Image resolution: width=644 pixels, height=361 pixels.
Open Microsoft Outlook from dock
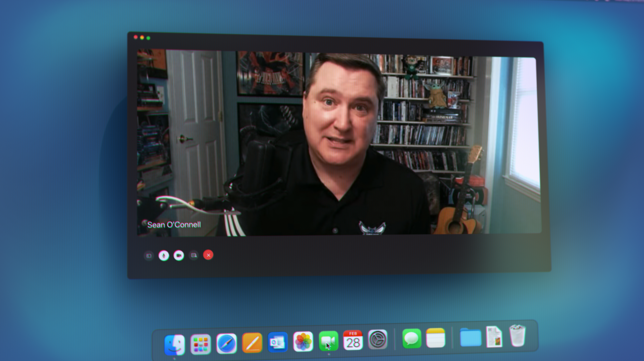278,342
